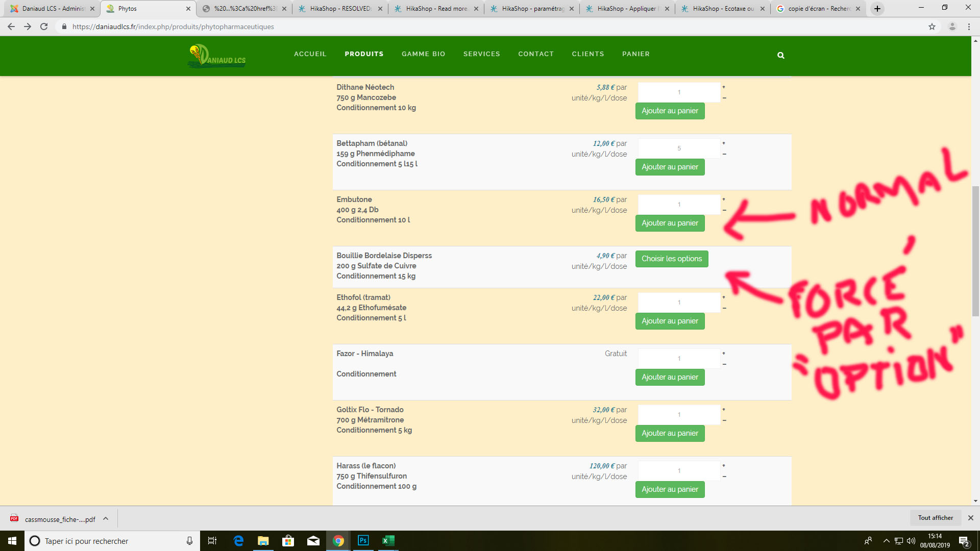
Task: Reload the page with refresh icon
Action: 44,27
